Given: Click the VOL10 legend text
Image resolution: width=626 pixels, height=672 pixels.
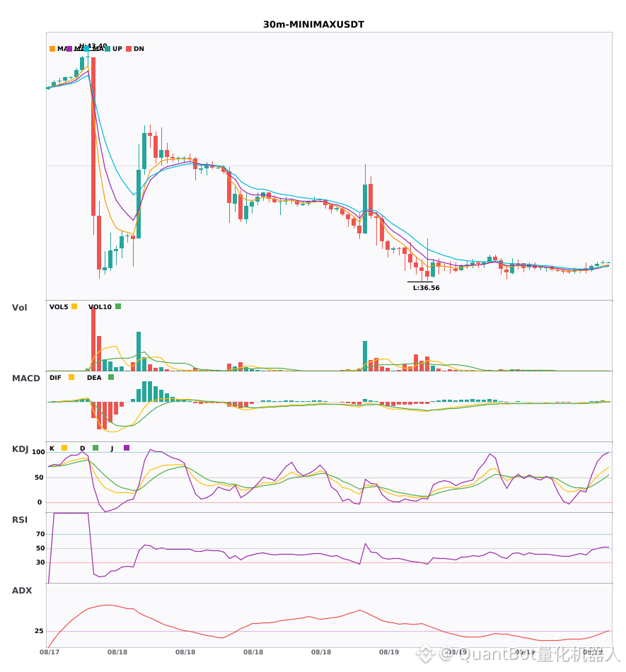Looking at the screenshot, I should [100, 307].
